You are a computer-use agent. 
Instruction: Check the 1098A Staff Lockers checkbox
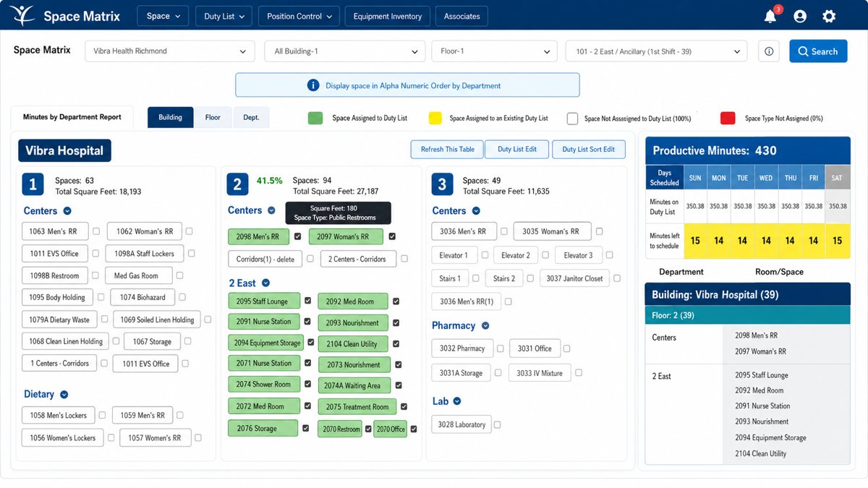coord(192,253)
